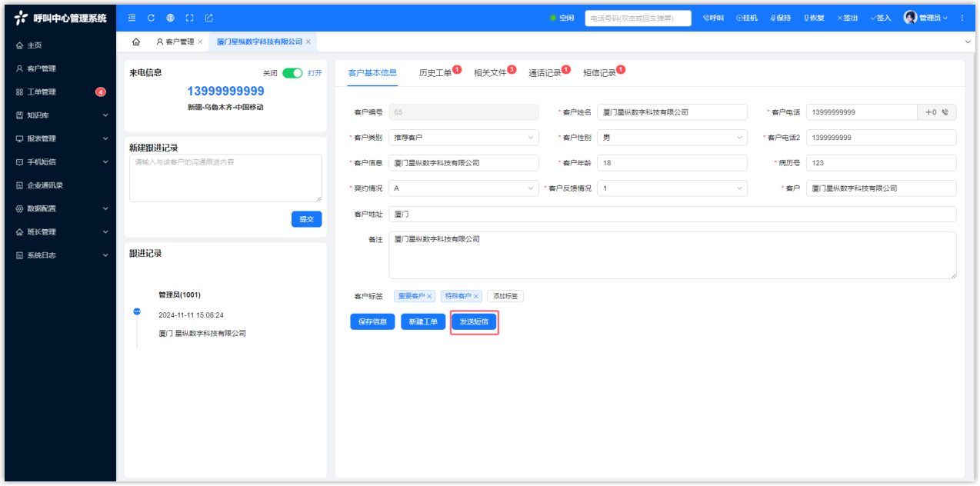Click the refresh icon in top bar
This screenshot has height=486, width=980.
click(x=151, y=18)
